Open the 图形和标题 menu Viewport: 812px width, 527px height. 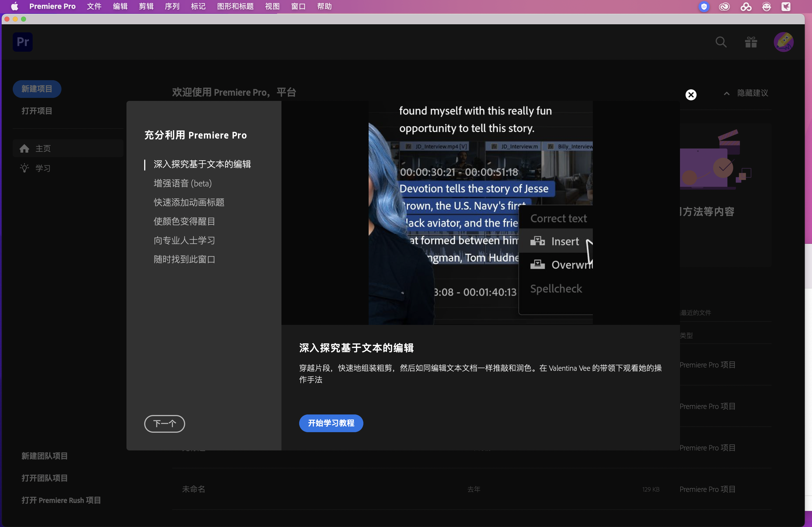click(235, 6)
